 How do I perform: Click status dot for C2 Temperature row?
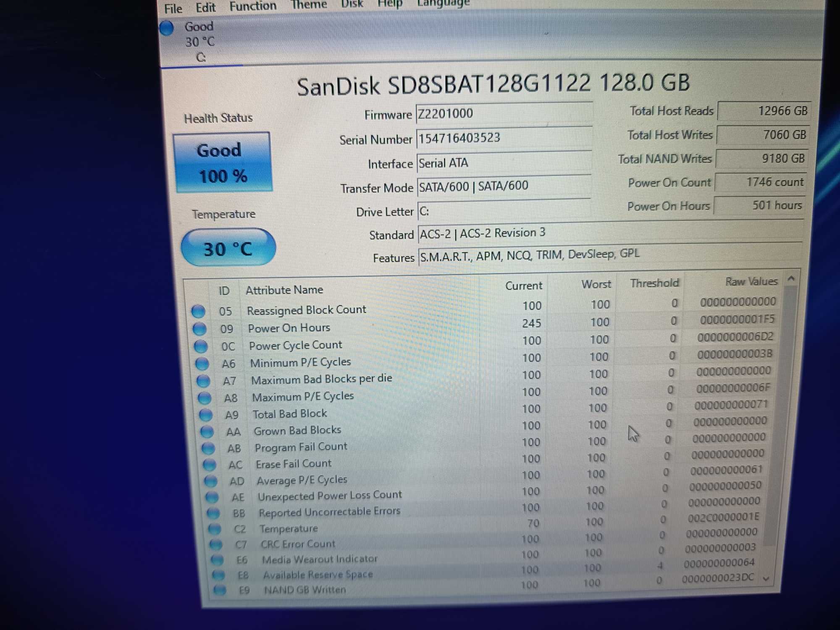pos(215,529)
